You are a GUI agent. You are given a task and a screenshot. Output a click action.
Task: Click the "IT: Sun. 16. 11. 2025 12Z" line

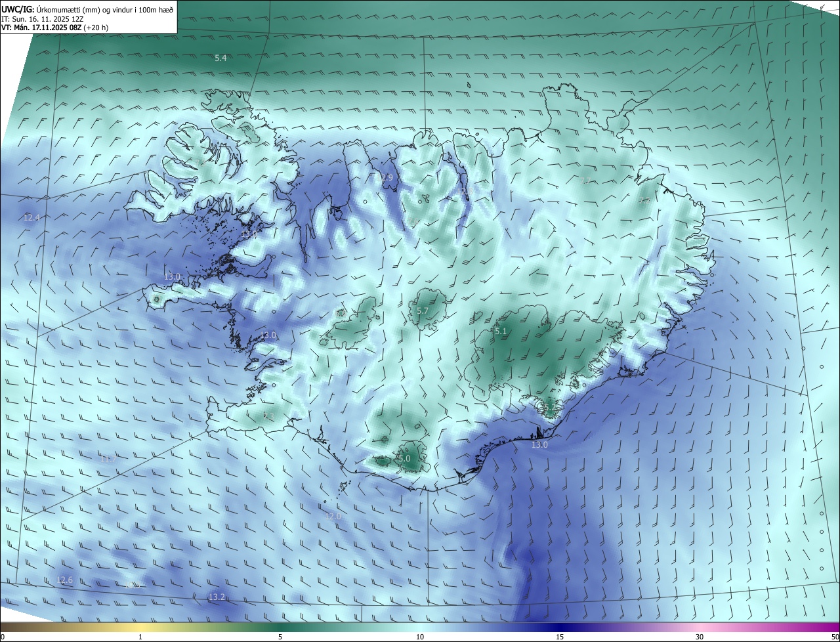[x=43, y=19]
